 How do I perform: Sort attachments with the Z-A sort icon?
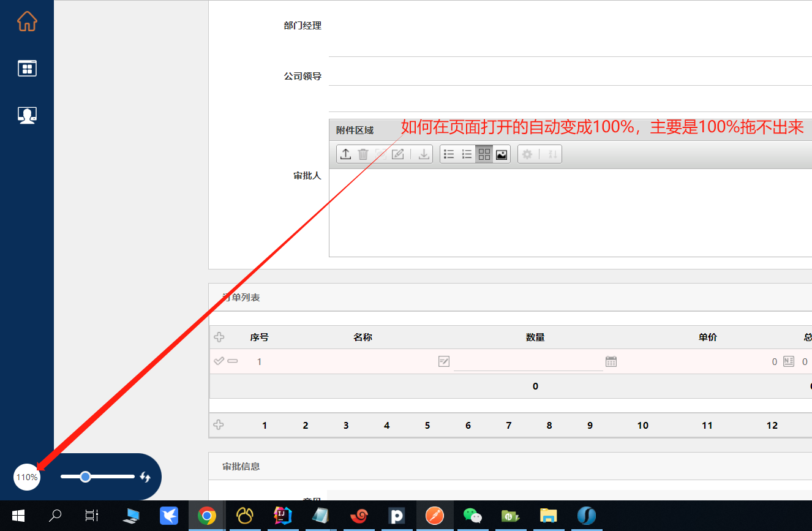553,154
